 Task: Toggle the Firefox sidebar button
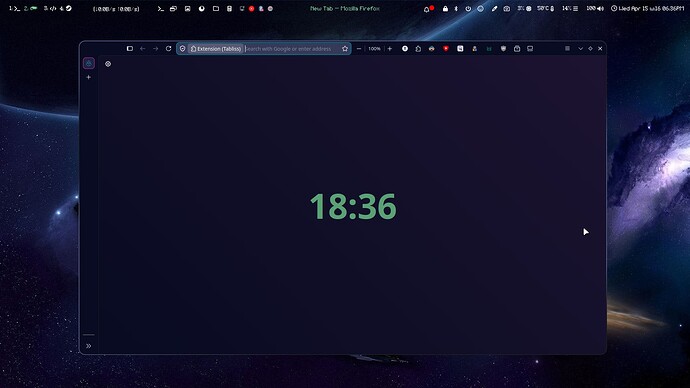coord(129,48)
